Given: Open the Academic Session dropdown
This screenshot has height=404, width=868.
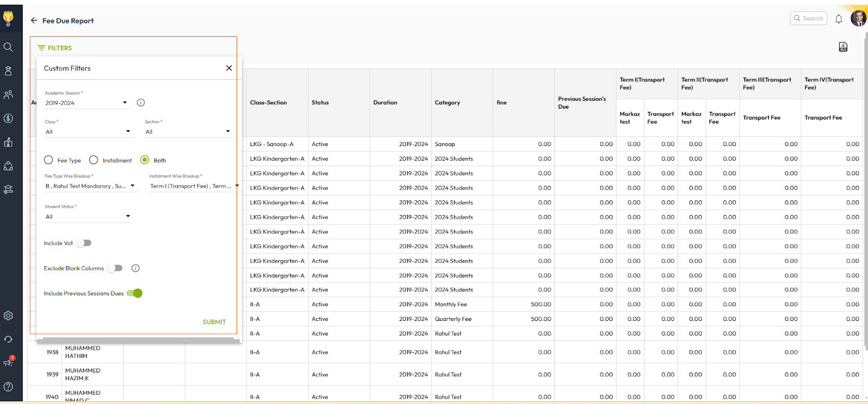Looking at the screenshot, I should pos(86,103).
